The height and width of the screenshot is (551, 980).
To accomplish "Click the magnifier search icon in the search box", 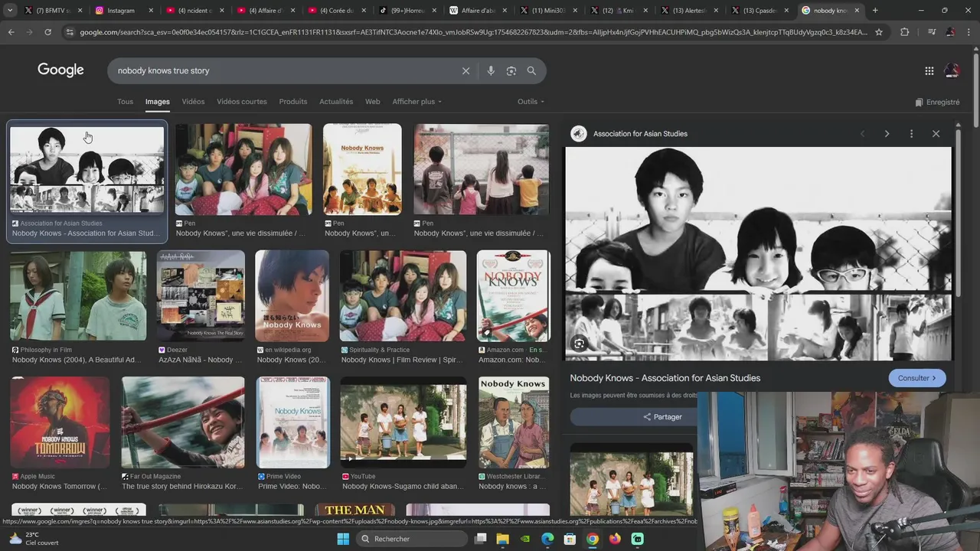I will pos(531,70).
